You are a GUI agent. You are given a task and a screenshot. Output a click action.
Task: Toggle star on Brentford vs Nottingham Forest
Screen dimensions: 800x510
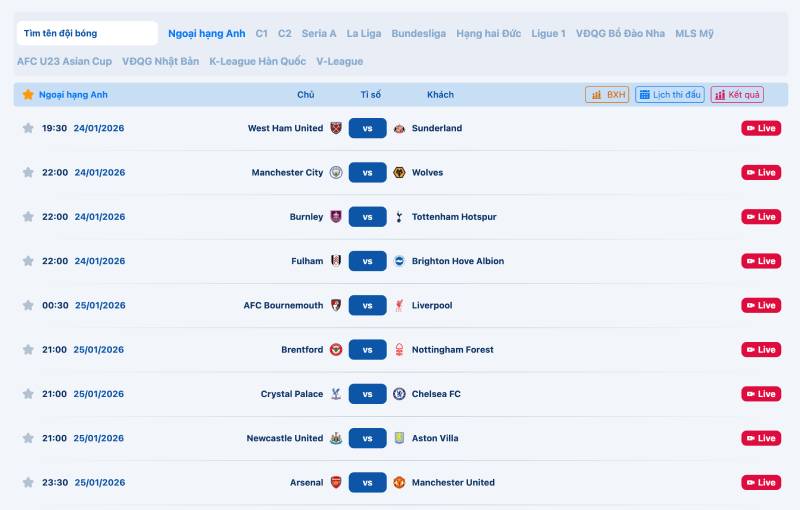[28, 349]
